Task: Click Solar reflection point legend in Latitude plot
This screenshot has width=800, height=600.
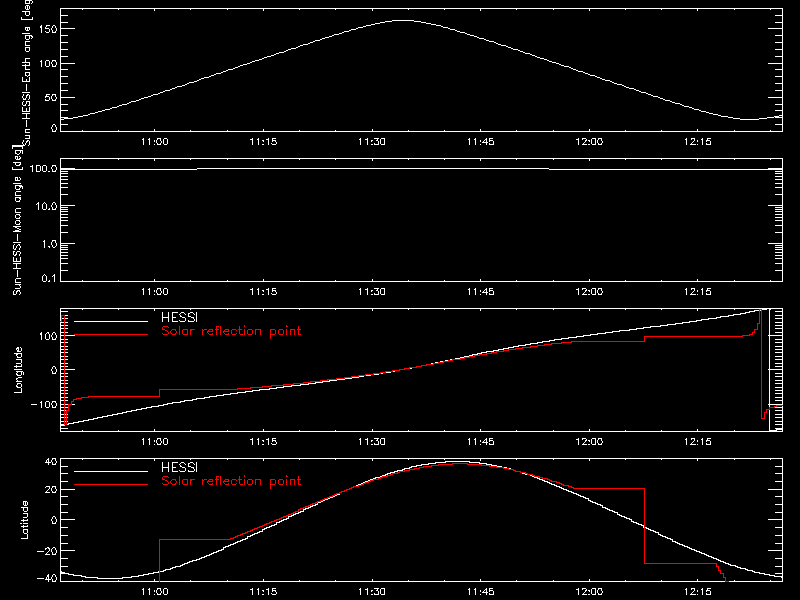Action: tap(231, 482)
